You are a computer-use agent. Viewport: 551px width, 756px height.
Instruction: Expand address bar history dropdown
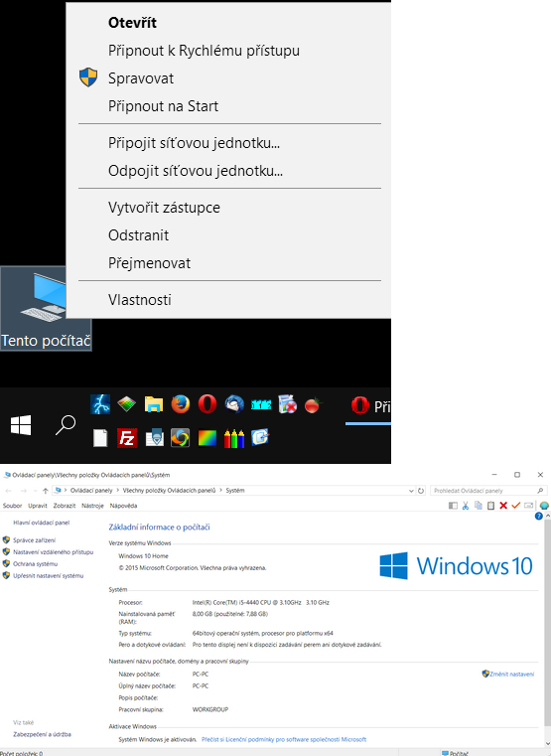(411, 491)
